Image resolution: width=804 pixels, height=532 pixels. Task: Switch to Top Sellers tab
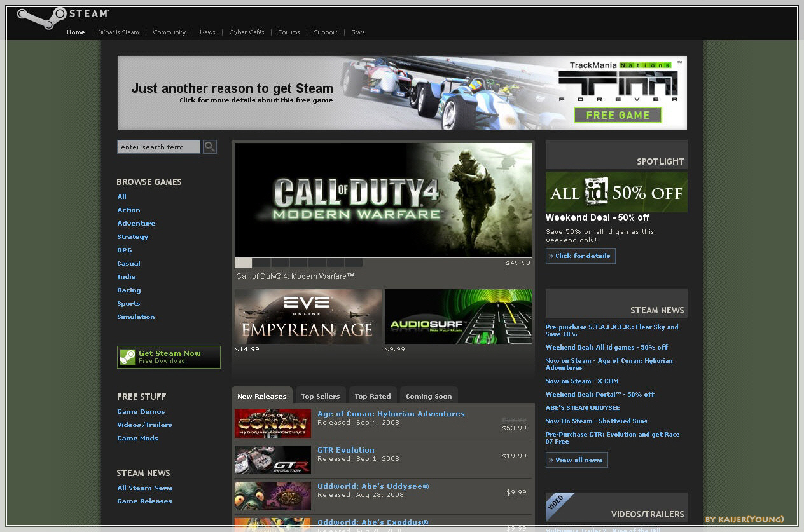[321, 395]
